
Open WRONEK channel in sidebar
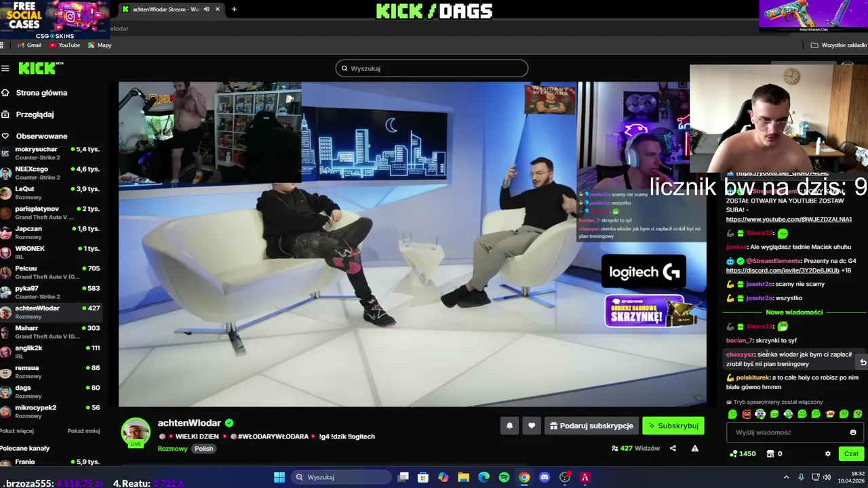(51, 252)
